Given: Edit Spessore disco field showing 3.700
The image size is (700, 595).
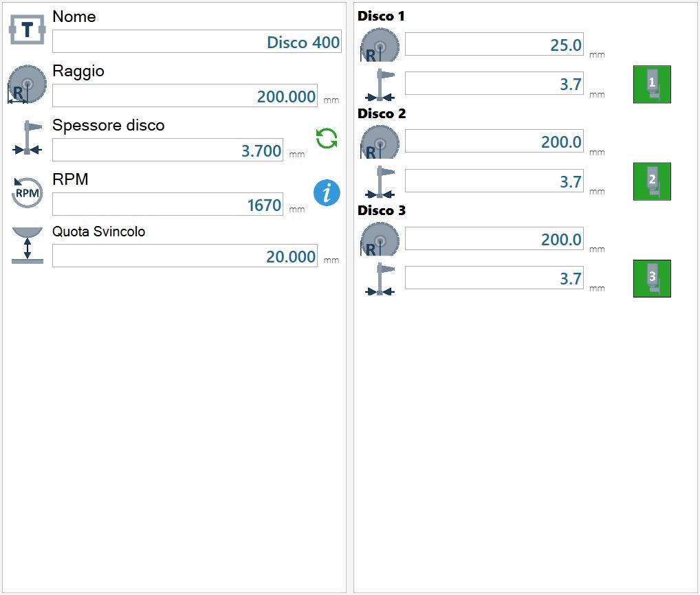Looking at the screenshot, I should pyautogui.click(x=167, y=150).
